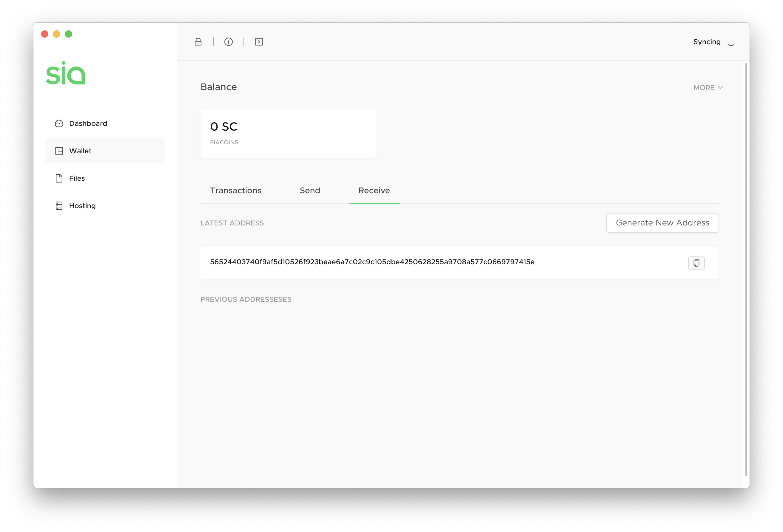This screenshot has height=532, width=783.
Task: Click the Sia logo
Action: pyautogui.click(x=66, y=73)
